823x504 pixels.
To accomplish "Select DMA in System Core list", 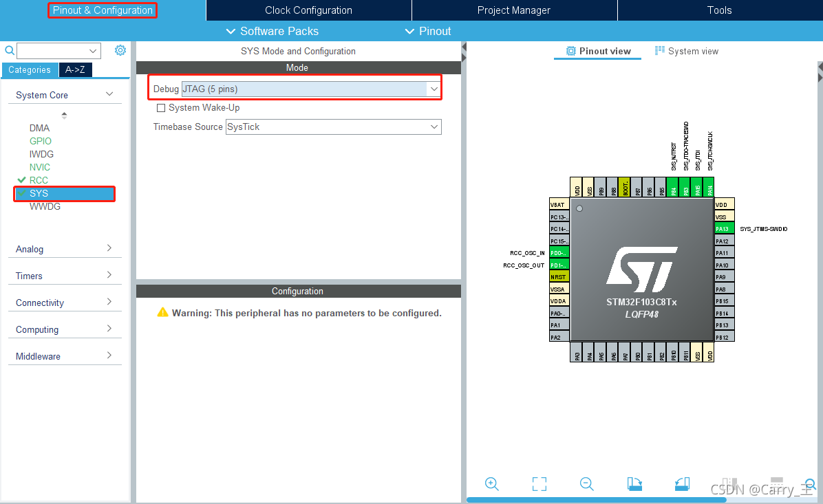I will 39,128.
